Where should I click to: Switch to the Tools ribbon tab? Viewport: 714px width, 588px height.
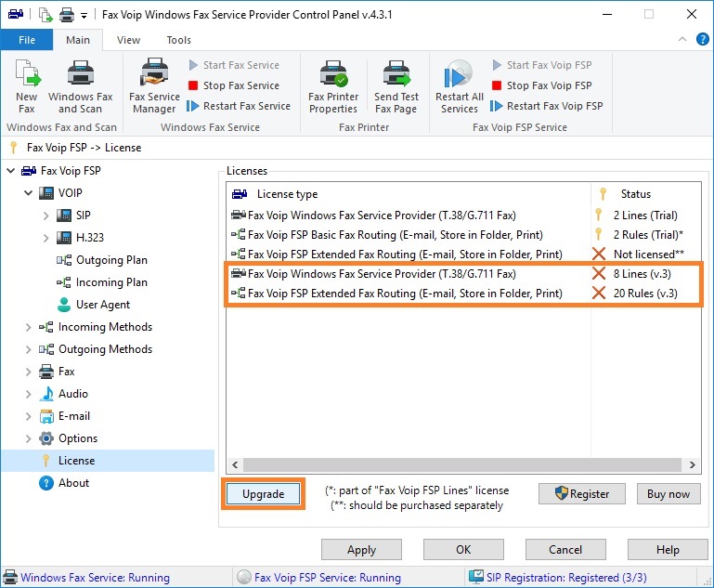(x=178, y=40)
